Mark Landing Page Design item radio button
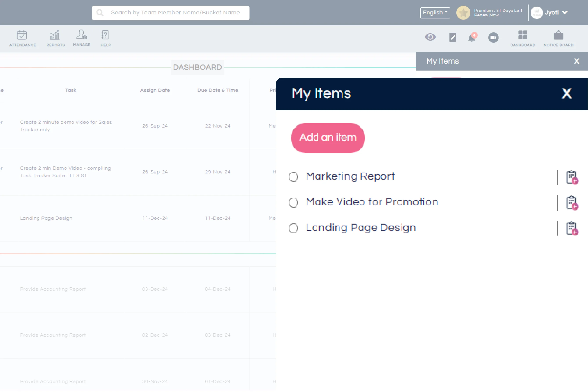 [293, 228]
